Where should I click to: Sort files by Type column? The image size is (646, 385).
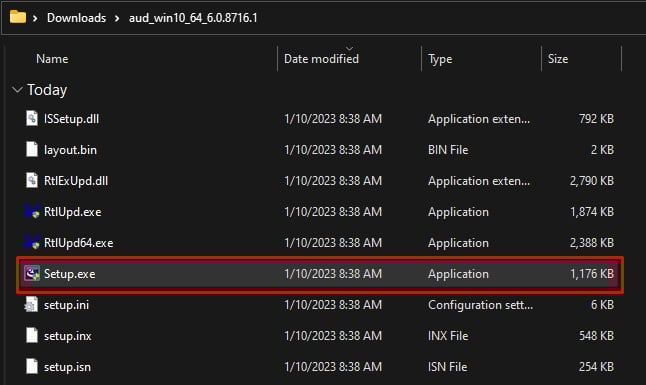pyautogui.click(x=440, y=59)
